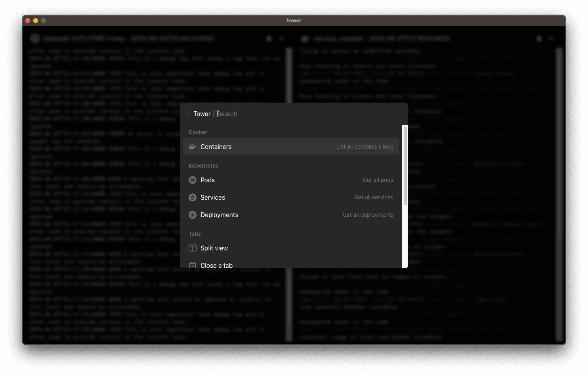Select the Containers command
Screen dimensions: 588x374
click(x=291, y=147)
